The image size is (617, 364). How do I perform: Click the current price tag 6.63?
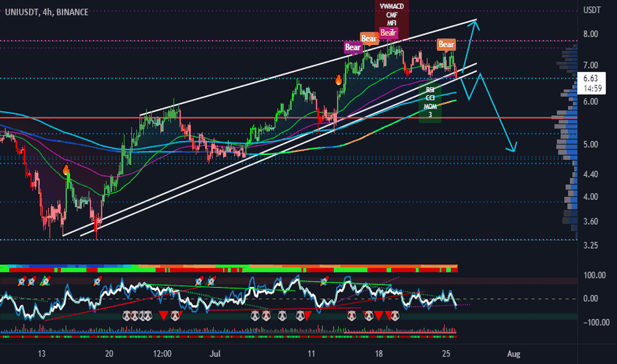pyautogui.click(x=591, y=83)
